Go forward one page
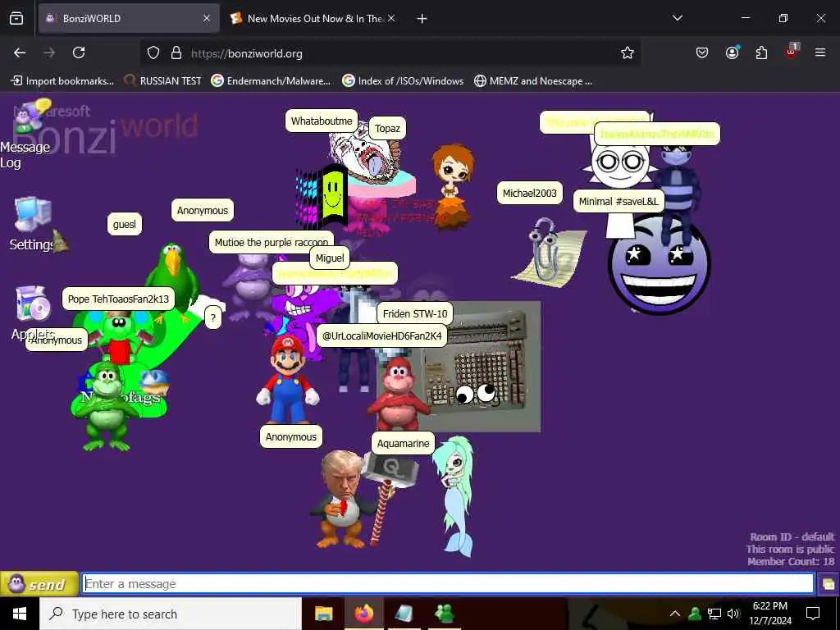 click(49, 52)
